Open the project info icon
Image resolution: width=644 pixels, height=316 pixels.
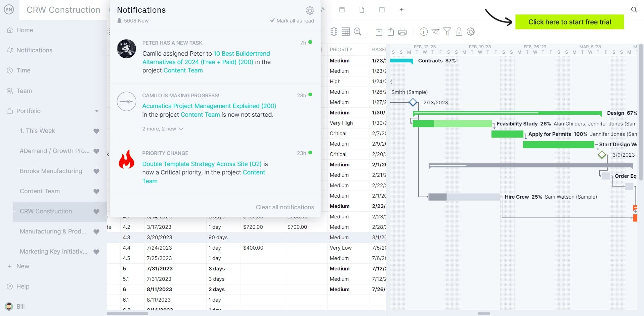point(424,32)
